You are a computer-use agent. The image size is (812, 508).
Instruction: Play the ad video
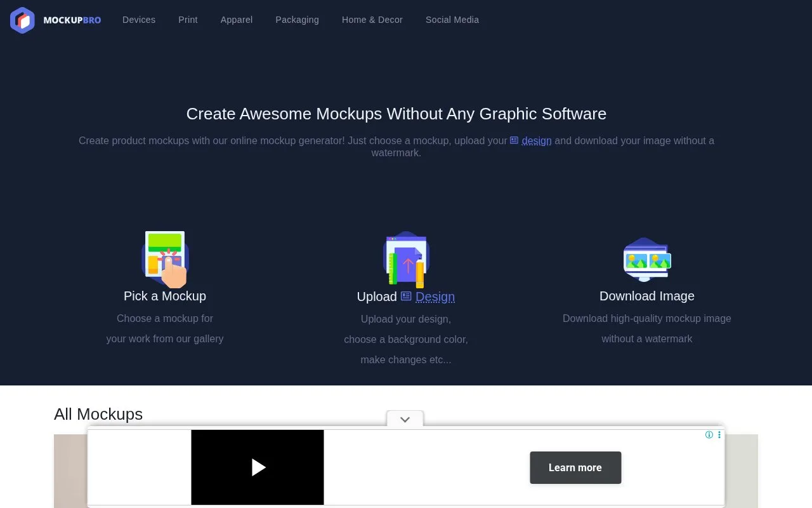(258, 467)
